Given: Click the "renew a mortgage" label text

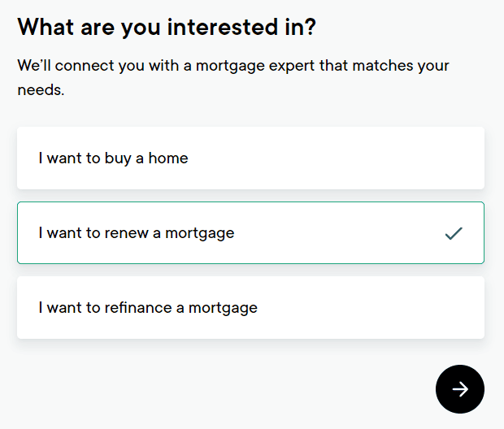Looking at the screenshot, I should click(x=136, y=233).
